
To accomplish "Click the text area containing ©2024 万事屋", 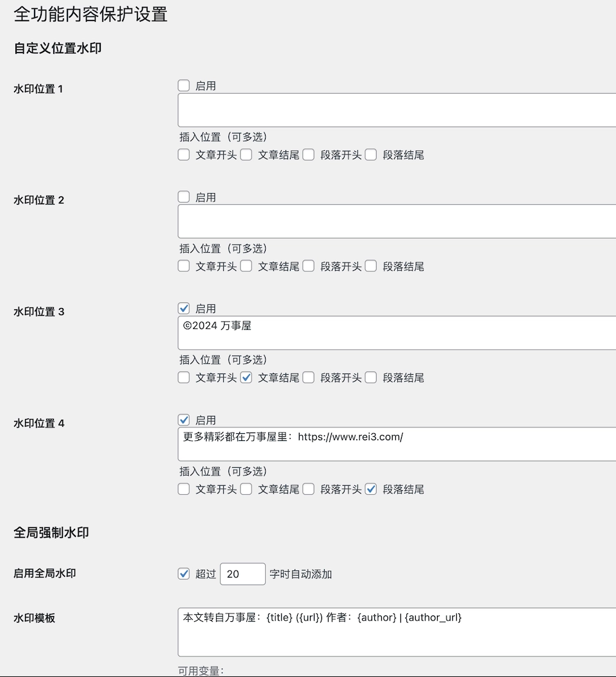I will [397, 333].
